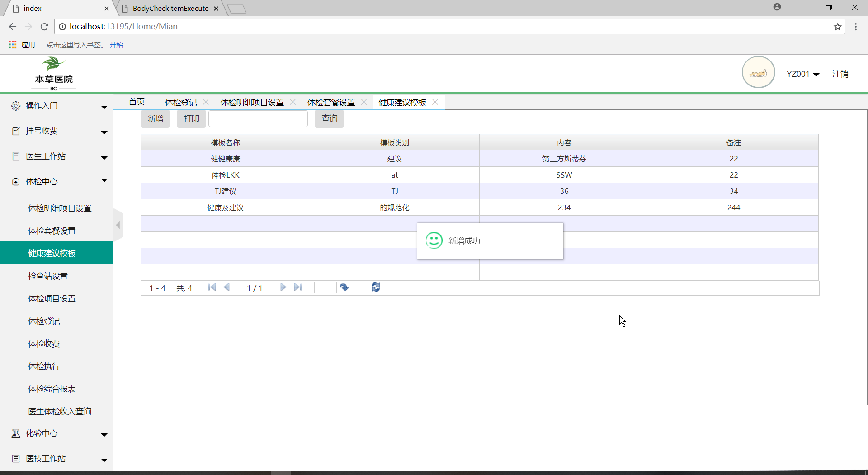
Task: Go to next page arrow
Action: (283, 287)
